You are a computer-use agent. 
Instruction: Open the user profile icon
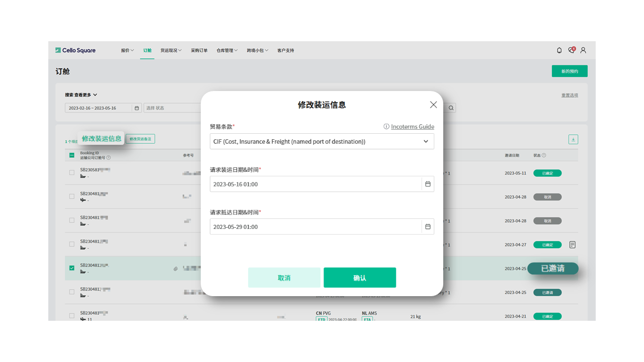pyautogui.click(x=583, y=50)
